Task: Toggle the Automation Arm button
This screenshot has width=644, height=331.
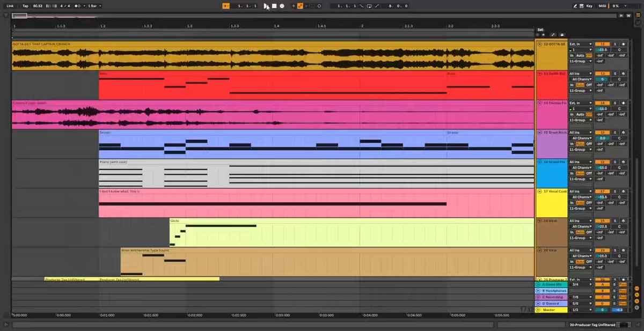Action: pos(300,6)
